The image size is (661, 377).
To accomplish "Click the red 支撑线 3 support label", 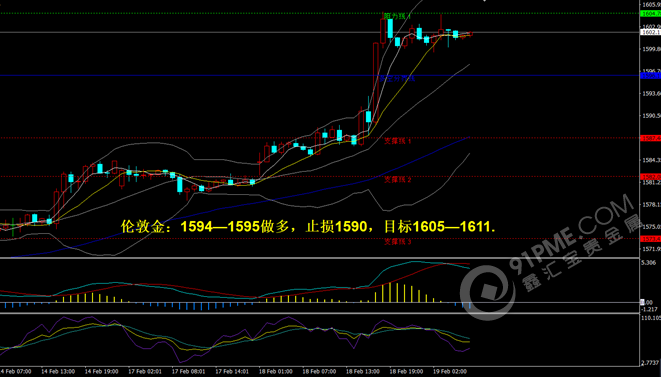I will 398,242.
